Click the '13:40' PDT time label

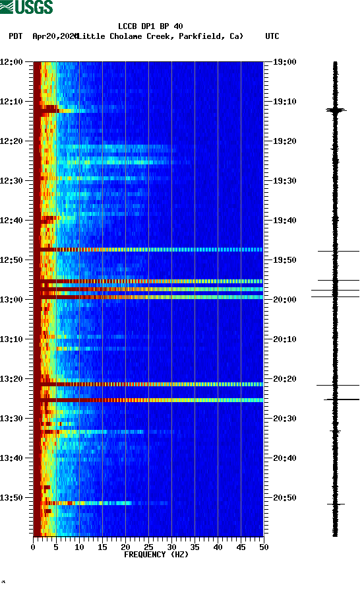pyautogui.click(x=11, y=458)
